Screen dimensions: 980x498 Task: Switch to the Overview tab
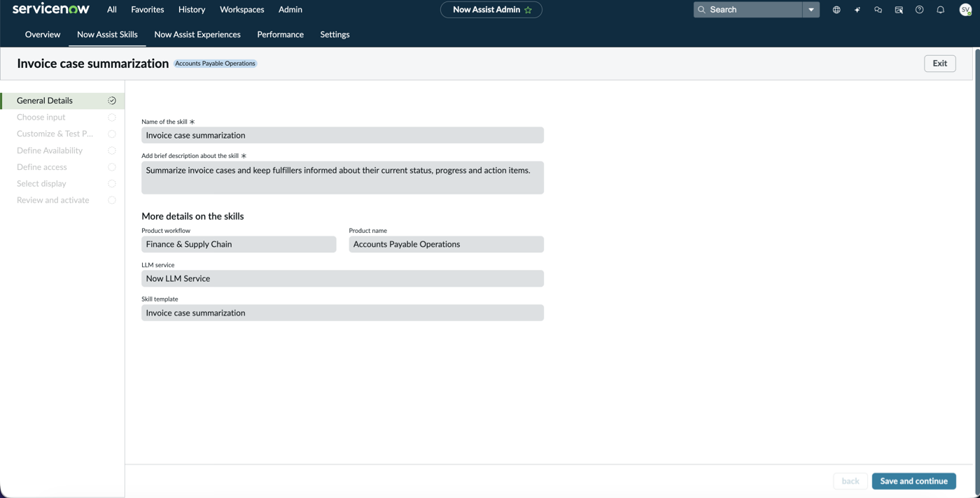coord(43,34)
